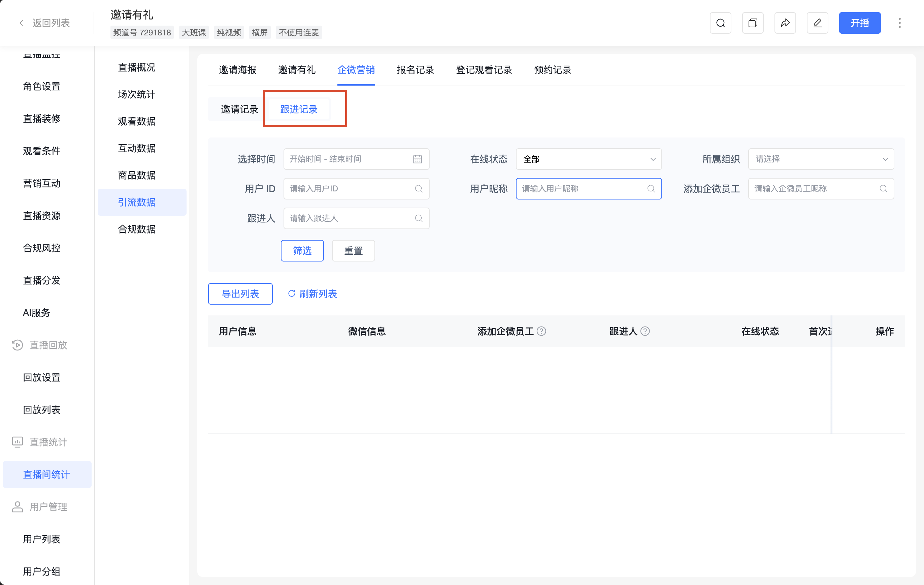Select the 企微营销 tab
Image resolution: width=924 pixels, height=585 pixels.
[356, 70]
